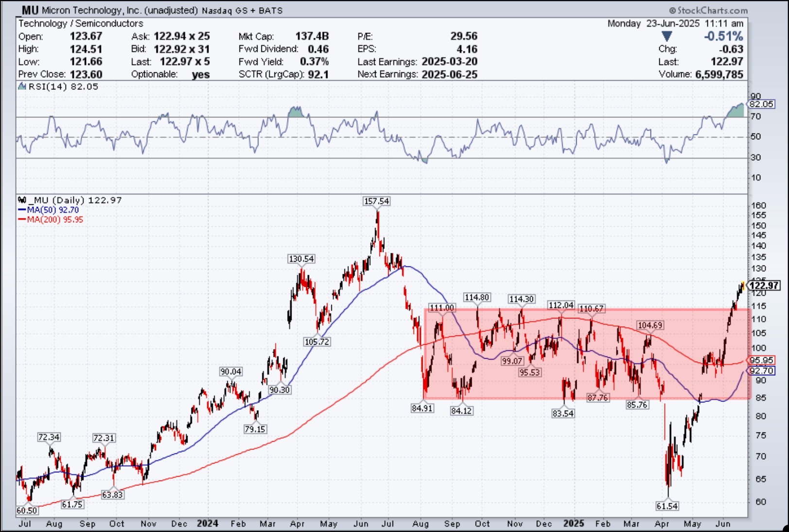The width and height of the screenshot is (789, 532).
Task: Click the 90.04 price label
Action: 231,371
